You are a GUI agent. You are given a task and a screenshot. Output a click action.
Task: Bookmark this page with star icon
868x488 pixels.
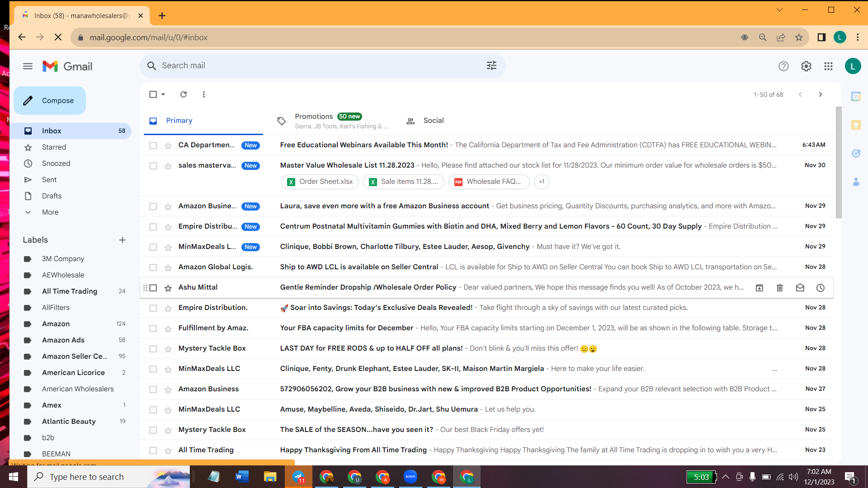coord(799,38)
